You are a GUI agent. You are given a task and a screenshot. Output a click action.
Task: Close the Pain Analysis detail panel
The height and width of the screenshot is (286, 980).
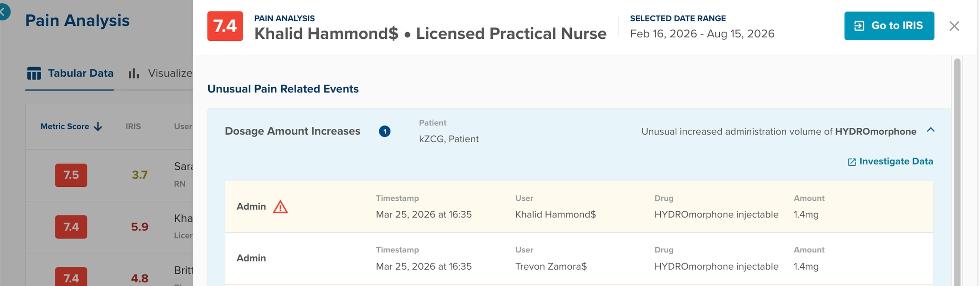[954, 26]
